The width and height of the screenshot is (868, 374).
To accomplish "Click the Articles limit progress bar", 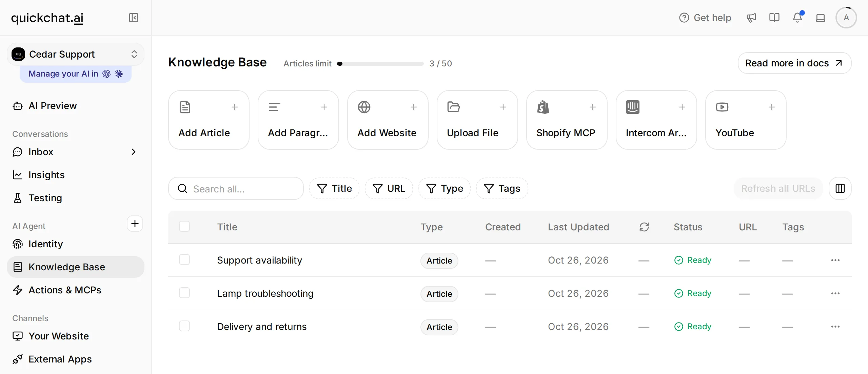I will pyautogui.click(x=380, y=64).
